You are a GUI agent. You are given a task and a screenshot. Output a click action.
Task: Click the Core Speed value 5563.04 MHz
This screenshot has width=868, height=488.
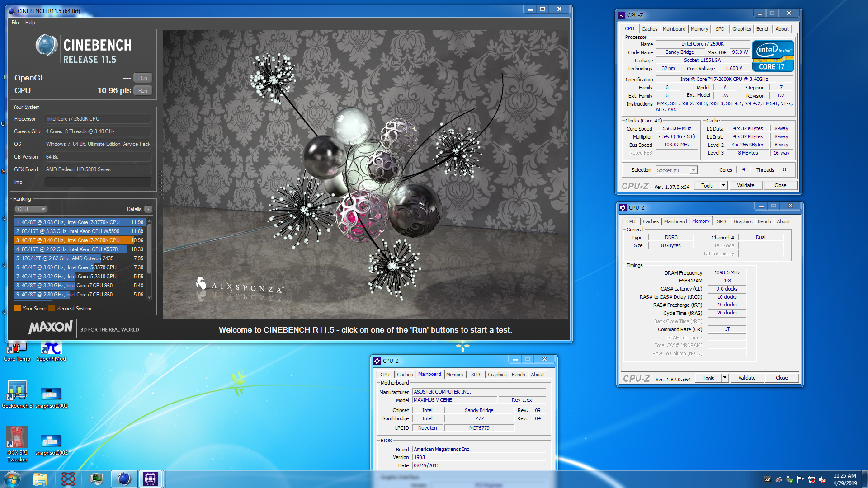click(677, 129)
